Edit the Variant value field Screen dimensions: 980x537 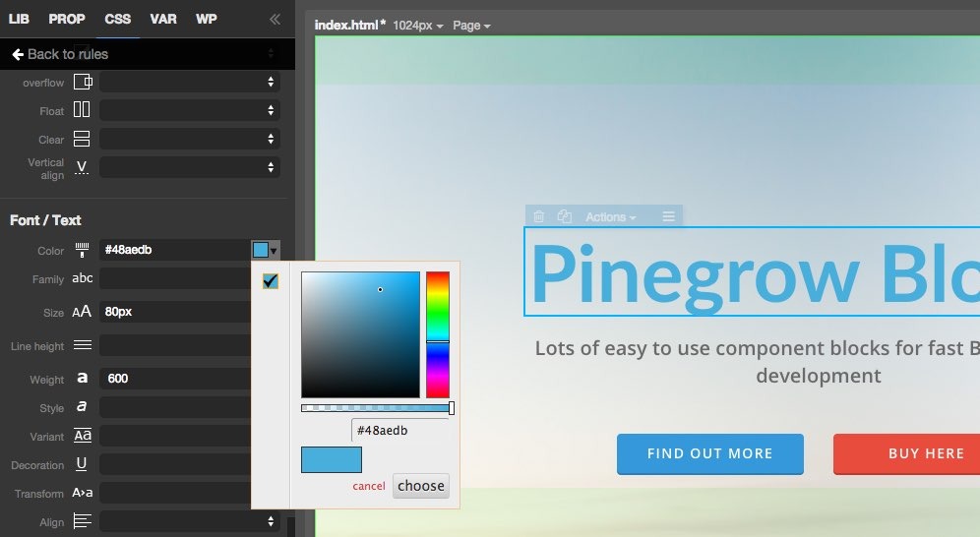pos(175,436)
